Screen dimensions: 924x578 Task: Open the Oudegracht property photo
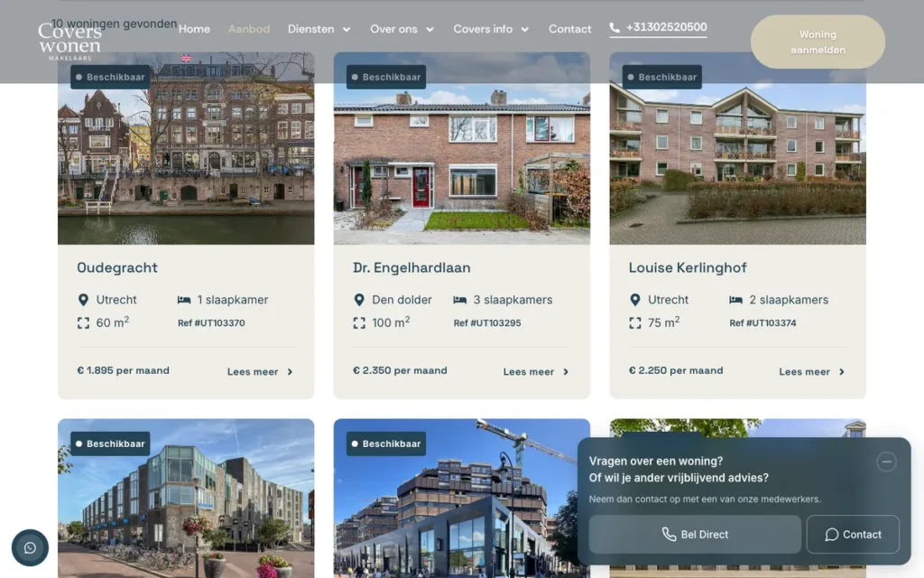186,149
